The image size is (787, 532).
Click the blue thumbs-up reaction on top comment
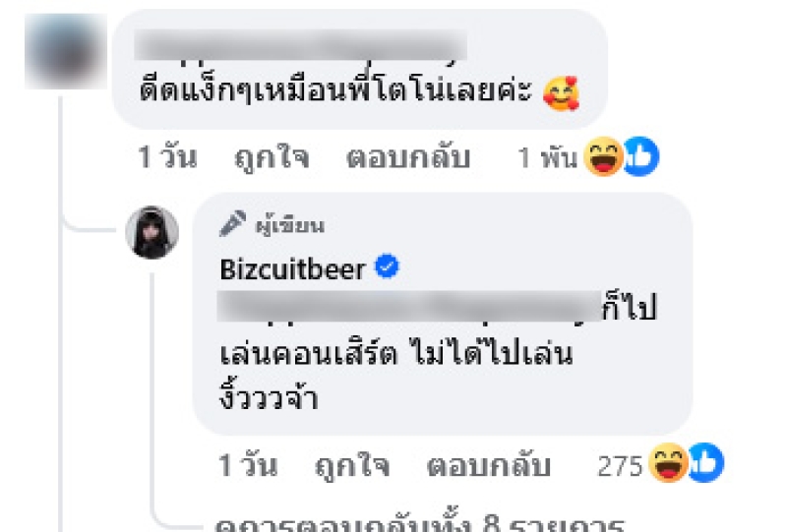click(641, 156)
